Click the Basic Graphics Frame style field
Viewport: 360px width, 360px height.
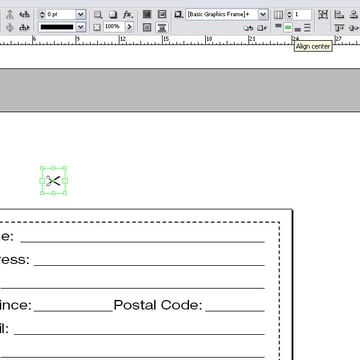point(221,14)
